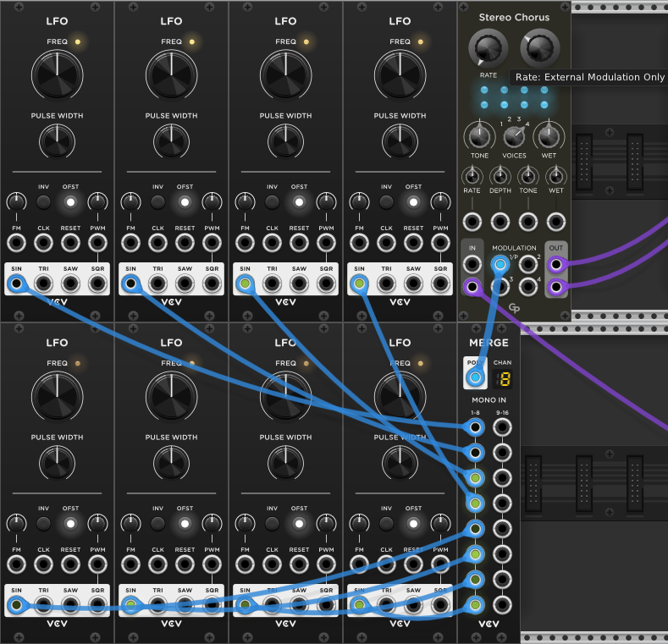Click SIN output jack on first bottom-row LFO

click(x=16, y=605)
